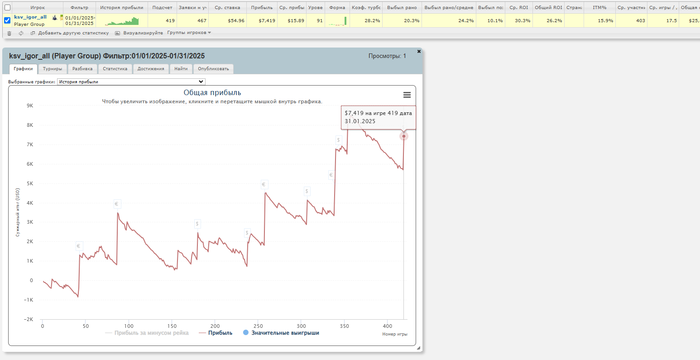Sort by the ITM% column header

[x=599, y=8]
